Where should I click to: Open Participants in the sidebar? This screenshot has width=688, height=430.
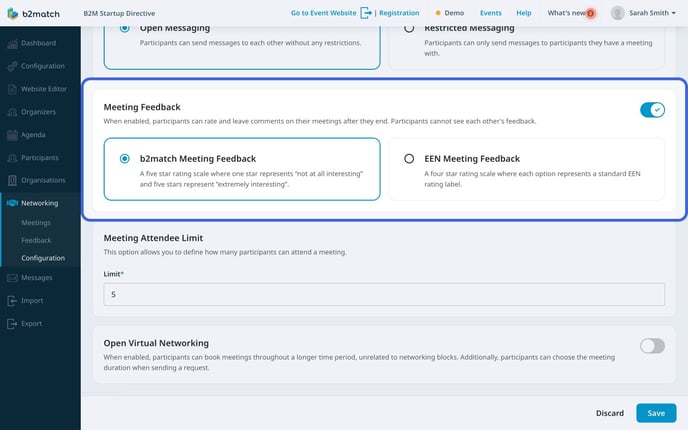(40, 158)
